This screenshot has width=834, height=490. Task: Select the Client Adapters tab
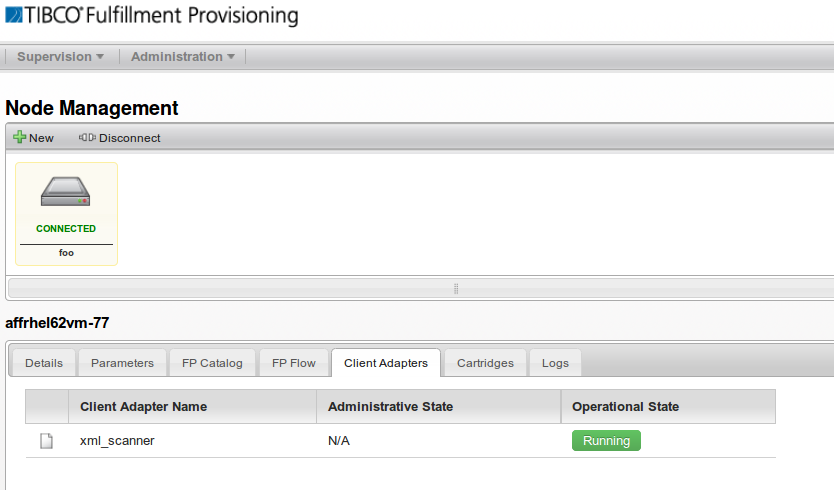[x=386, y=363]
